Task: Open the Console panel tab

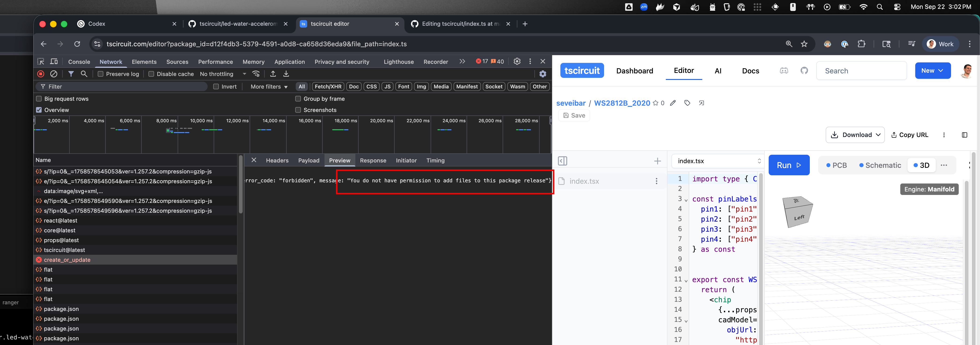Action: point(79,62)
